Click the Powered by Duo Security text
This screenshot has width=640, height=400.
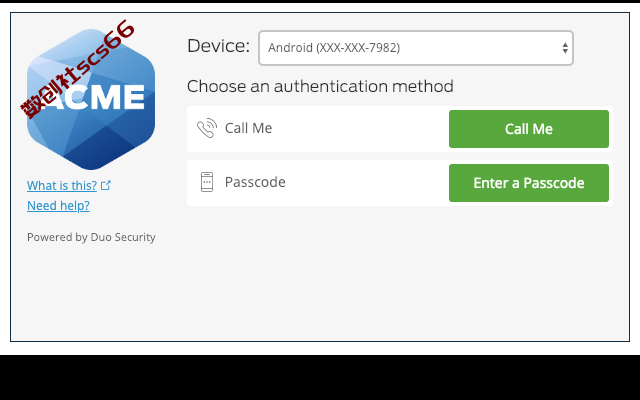[91, 237]
